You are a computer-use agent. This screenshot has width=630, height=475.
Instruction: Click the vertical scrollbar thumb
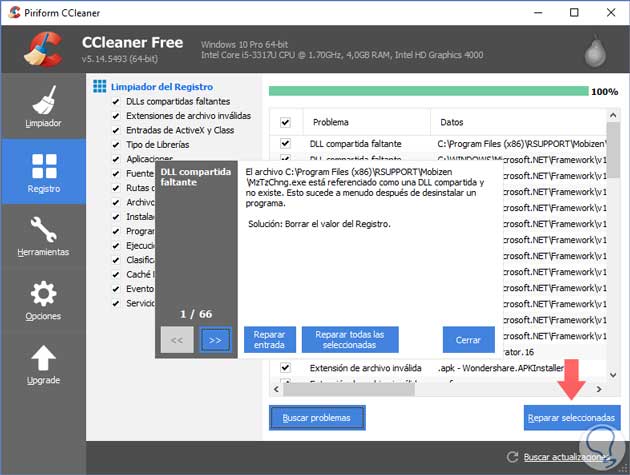(613, 150)
